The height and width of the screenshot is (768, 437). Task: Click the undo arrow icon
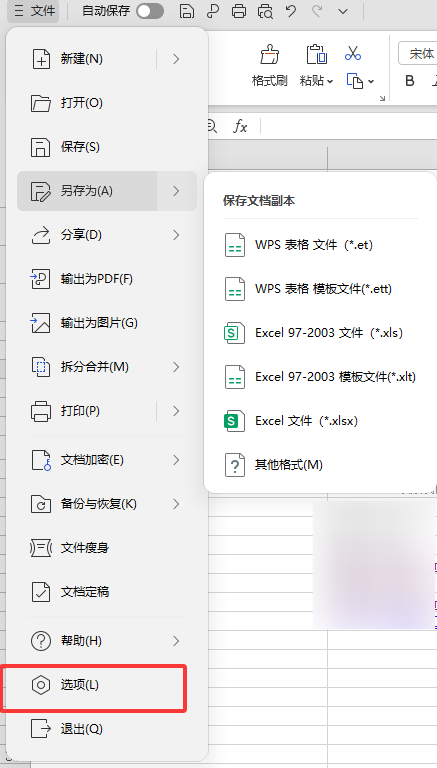point(291,11)
